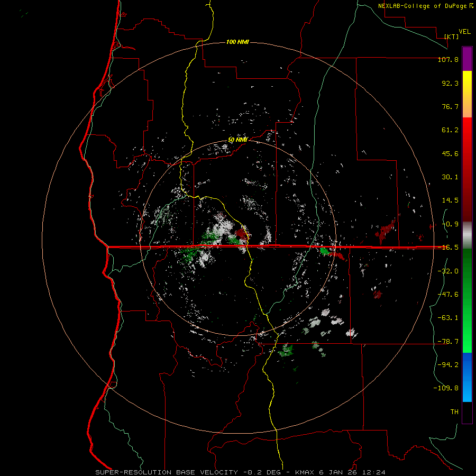This screenshot has height=476, width=476.
Task: Select the 107.8 scale value
Action: (x=448, y=59)
